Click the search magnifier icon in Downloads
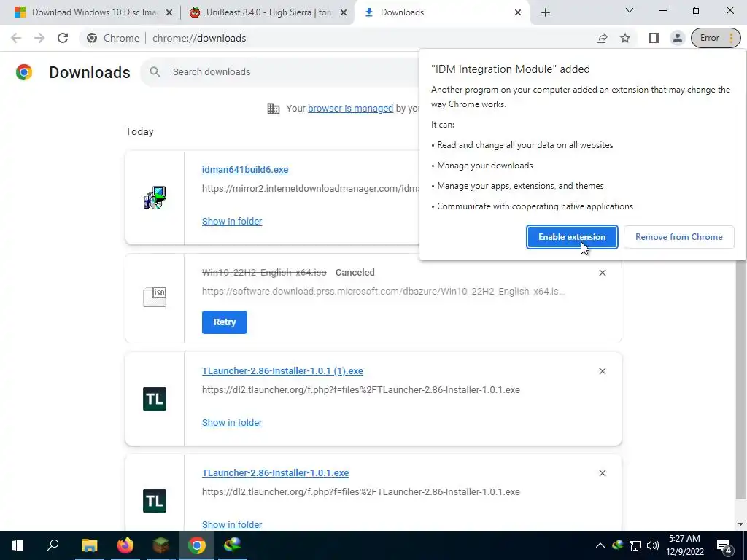 [x=155, y=72]
